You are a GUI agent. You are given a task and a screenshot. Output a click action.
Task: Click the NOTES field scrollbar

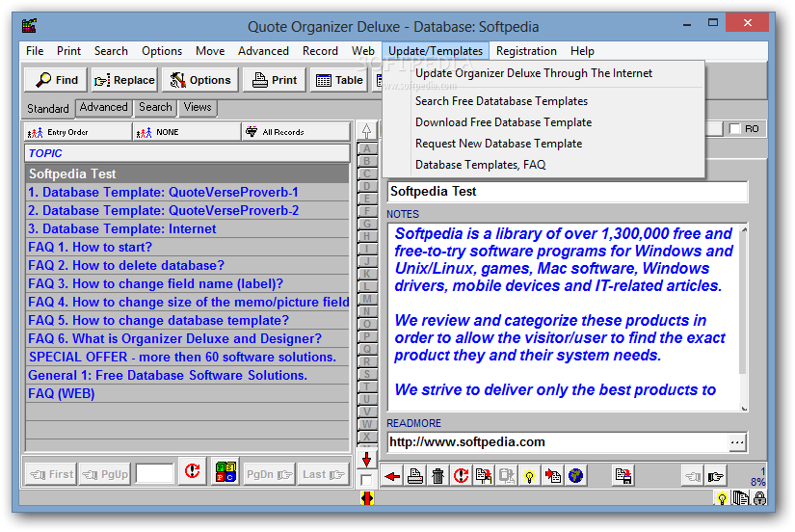point(744,317)
